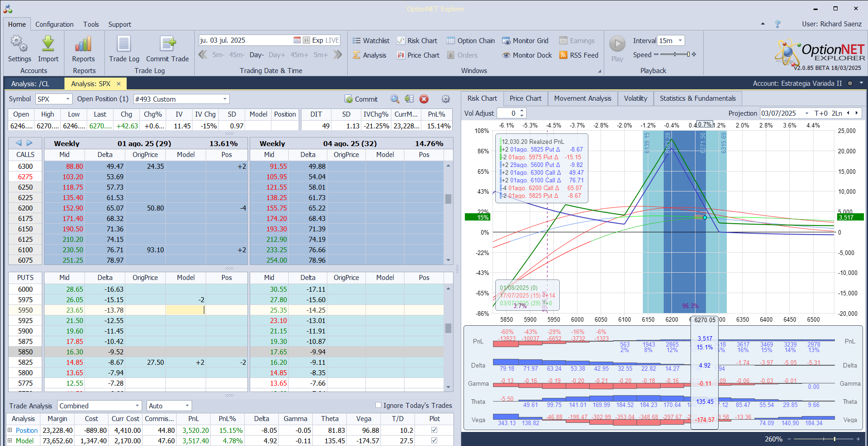Open Risk Chart from Windows ribbon group
This screenshot has width=868, height=446.
(x=417, y=41)
